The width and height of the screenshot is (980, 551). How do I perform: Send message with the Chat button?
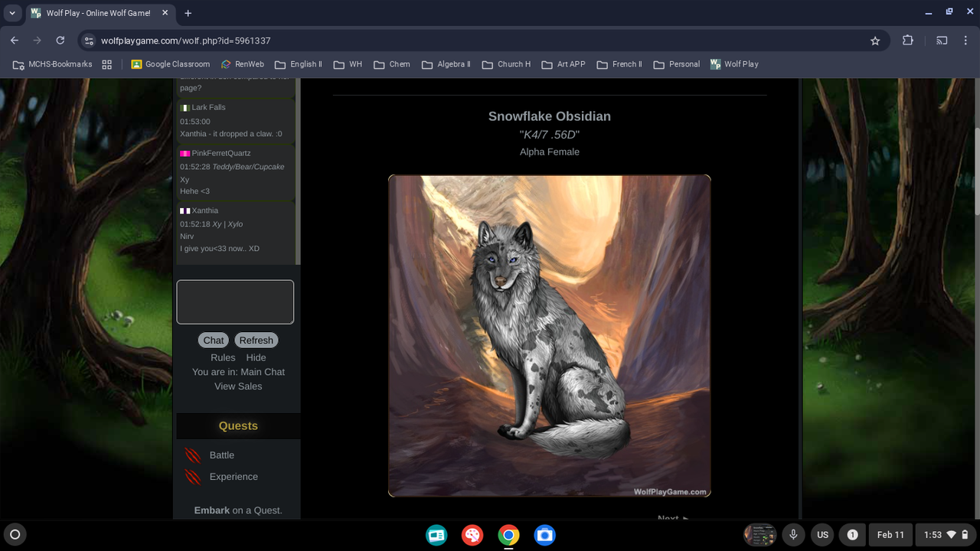pos(214,341)
